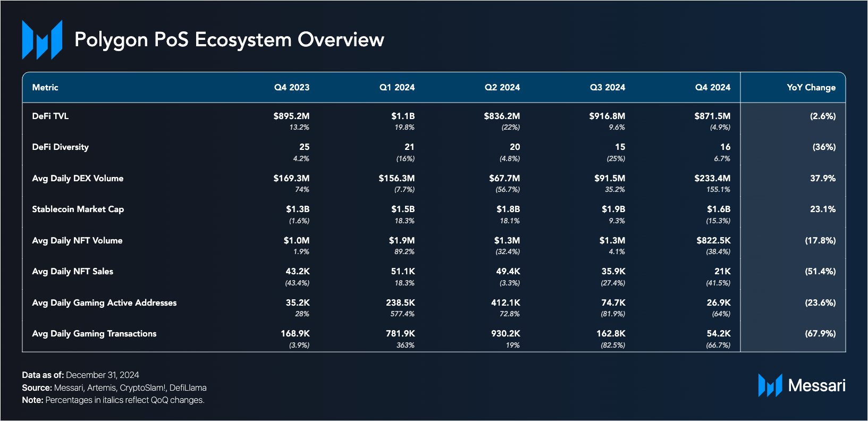Click the Q4 2023 column header
Image resolution: width=868 pixels, height=421 pixels.
pos(291,87)
